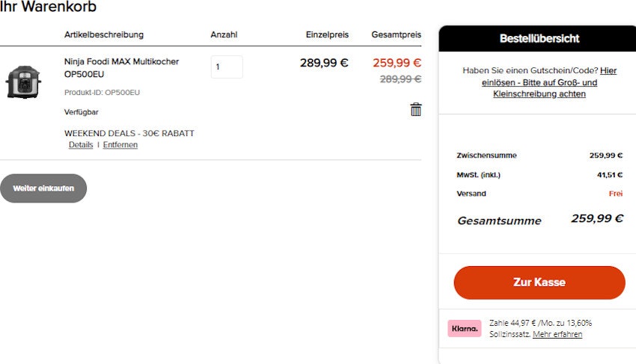The image size is (636, 364).
Task: Click the struck-through original price 289,99 €
Action: [x=400, y=79]
